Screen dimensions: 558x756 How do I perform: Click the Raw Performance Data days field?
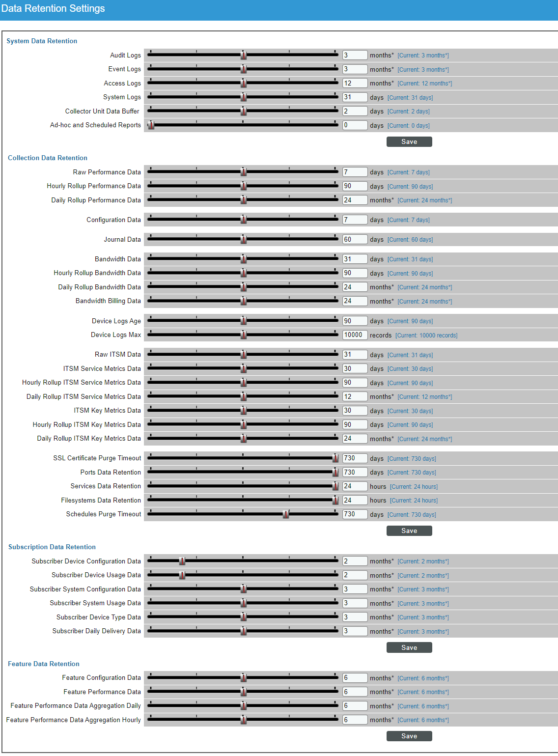coord(355,172)
